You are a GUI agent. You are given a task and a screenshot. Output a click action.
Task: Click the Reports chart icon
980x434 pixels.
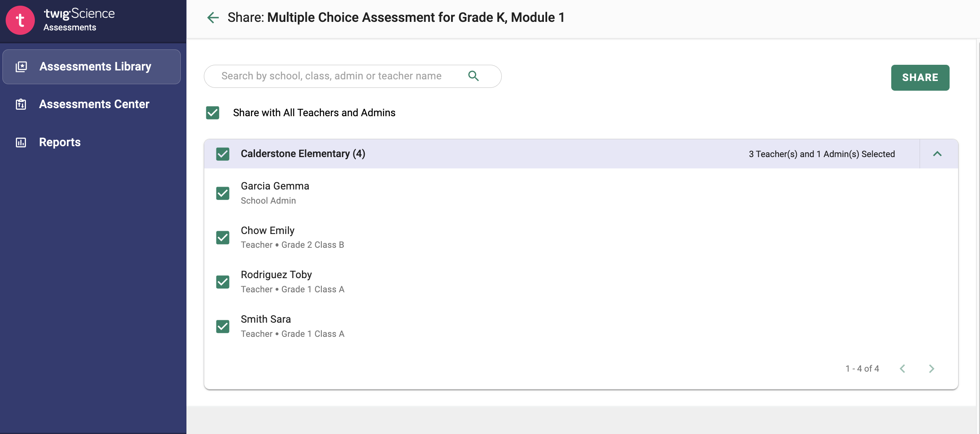click(x=21, y=142)
